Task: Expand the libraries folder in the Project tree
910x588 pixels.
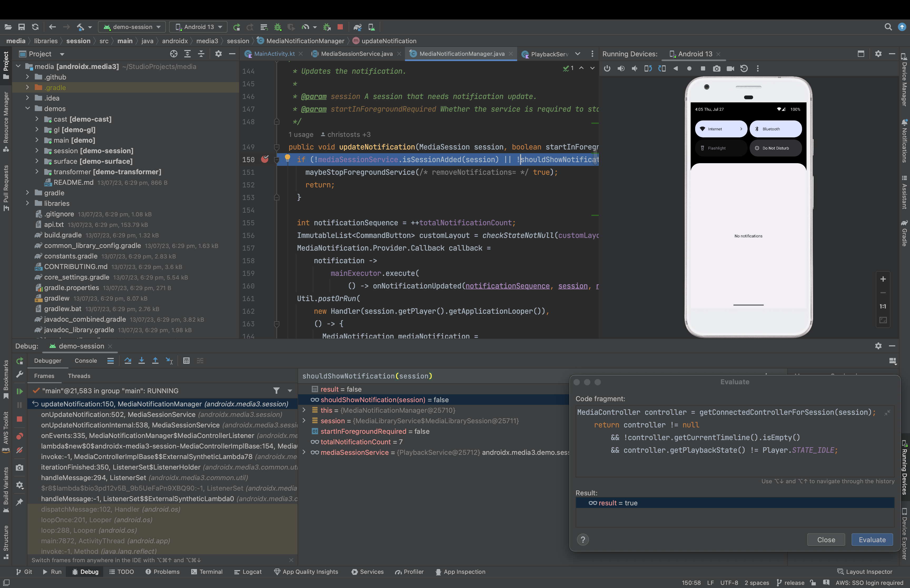Action: coord(27,203)
